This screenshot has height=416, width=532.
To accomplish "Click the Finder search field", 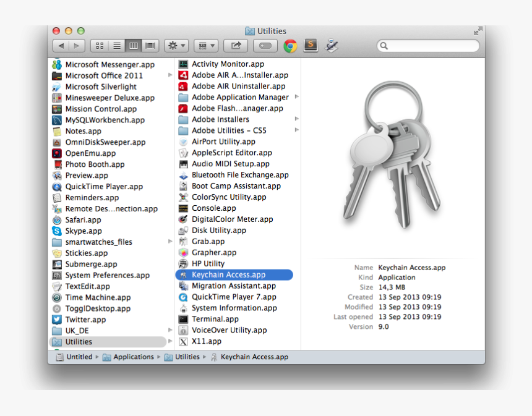I will coord(428,46).
